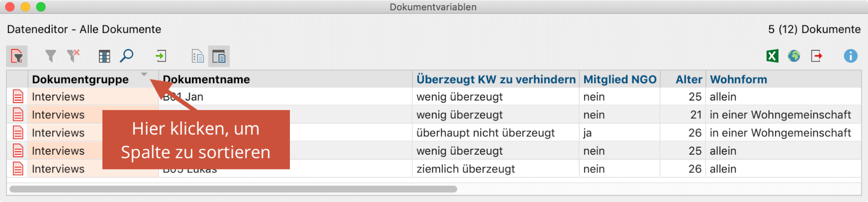
Task: Reset all filters with the crossed funnel icon
Action: (73, 56)
